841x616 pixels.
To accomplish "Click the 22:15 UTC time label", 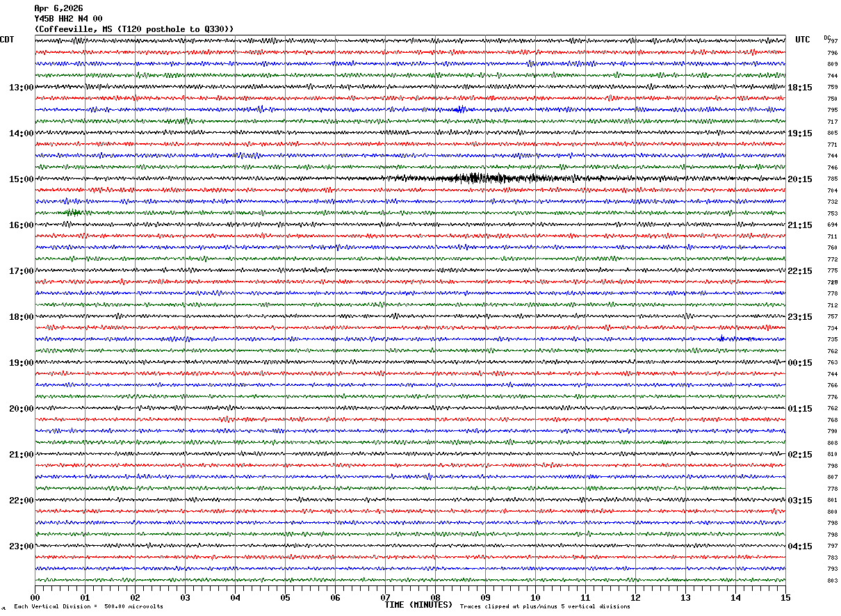I will [800, 271].
